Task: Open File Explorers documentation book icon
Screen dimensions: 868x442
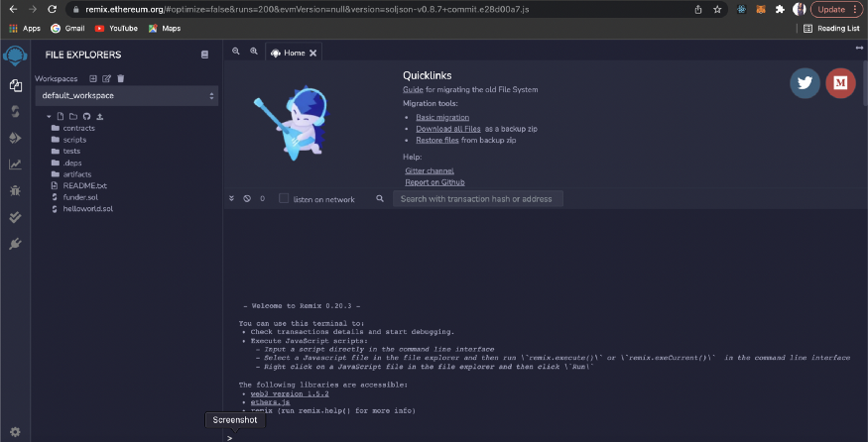Action: (204, 55)
